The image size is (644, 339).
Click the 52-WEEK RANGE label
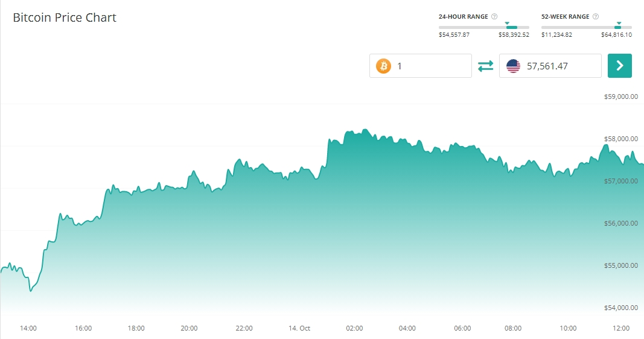click(x=565, y=17)
